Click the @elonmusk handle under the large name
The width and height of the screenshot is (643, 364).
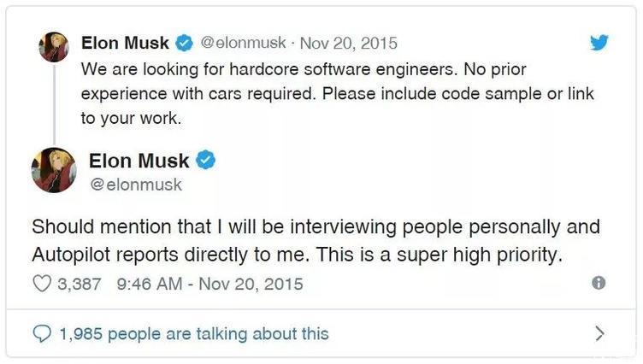[135, 185]
